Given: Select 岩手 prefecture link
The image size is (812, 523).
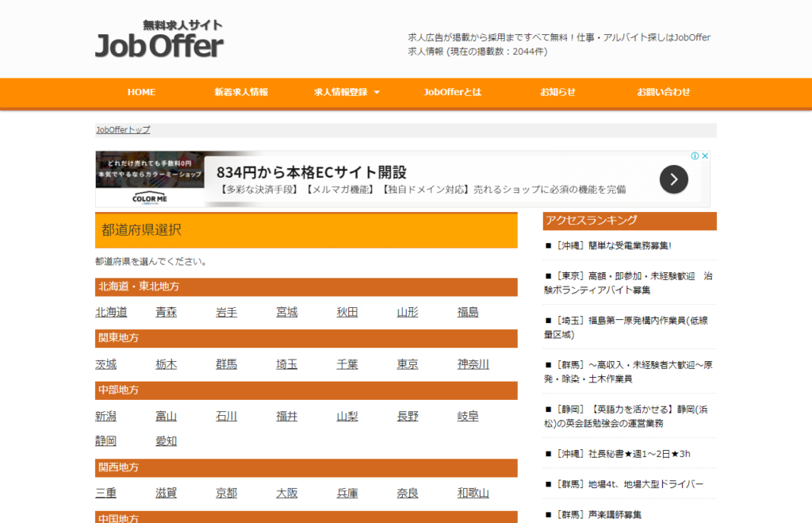Looking at the screenshot, I should point(226,312).
